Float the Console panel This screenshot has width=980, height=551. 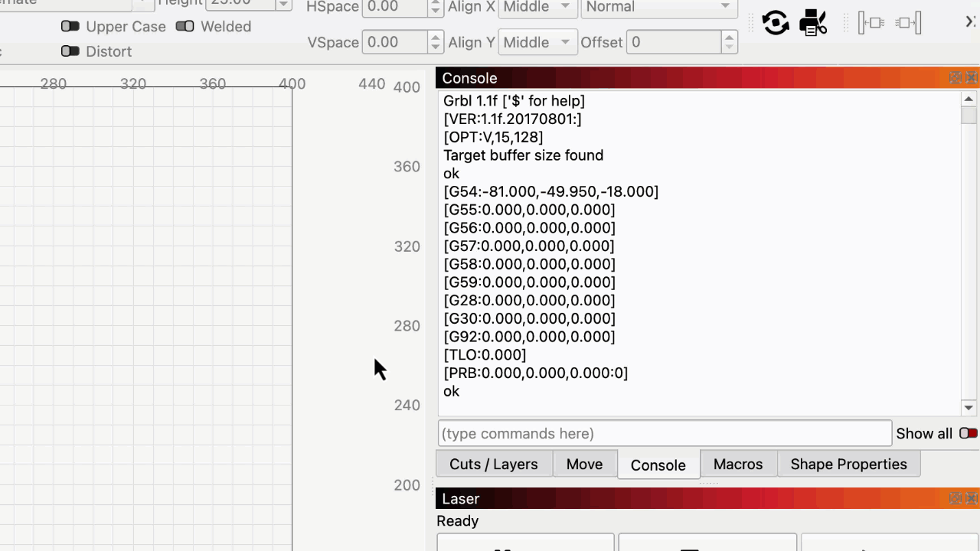click(x=955, y=78)
